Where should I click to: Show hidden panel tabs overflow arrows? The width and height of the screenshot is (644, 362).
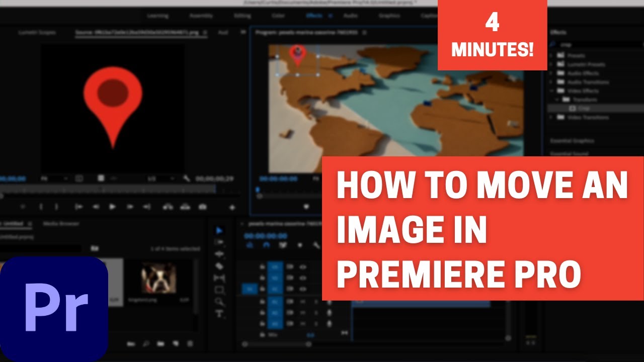click(x=243, y=32)
